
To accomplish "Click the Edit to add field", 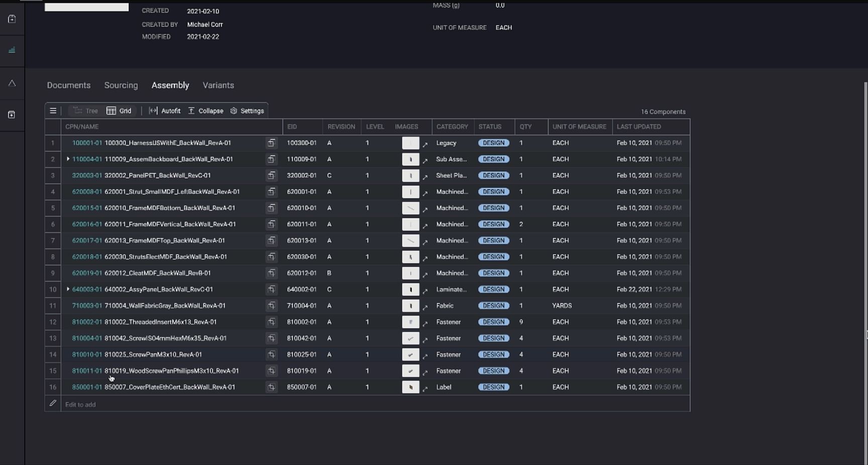I will coord(151,404).
